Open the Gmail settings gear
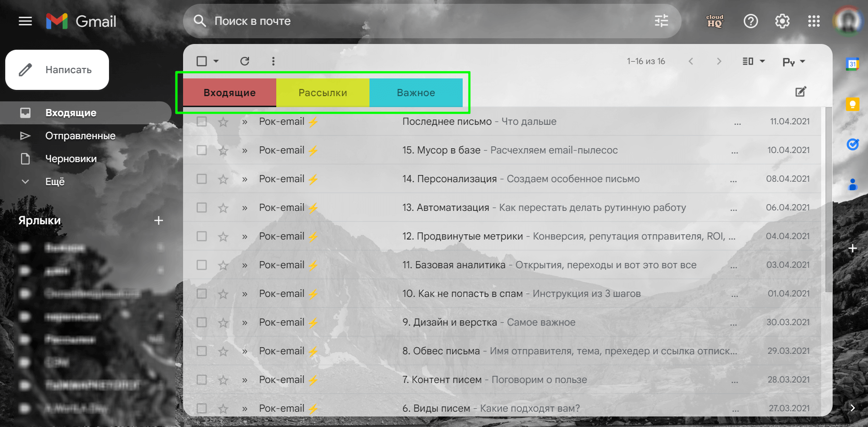The width and height of the screenshot is (868, 427). point(782,21)
